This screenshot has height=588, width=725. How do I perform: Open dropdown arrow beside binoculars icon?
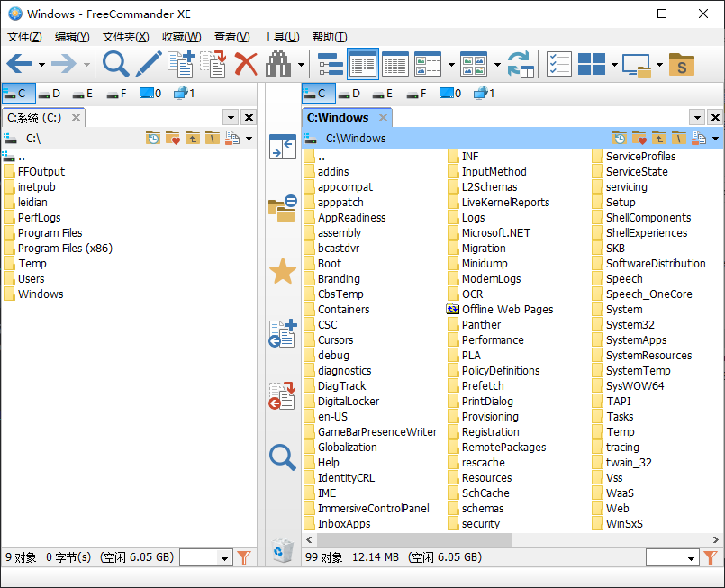301,65
